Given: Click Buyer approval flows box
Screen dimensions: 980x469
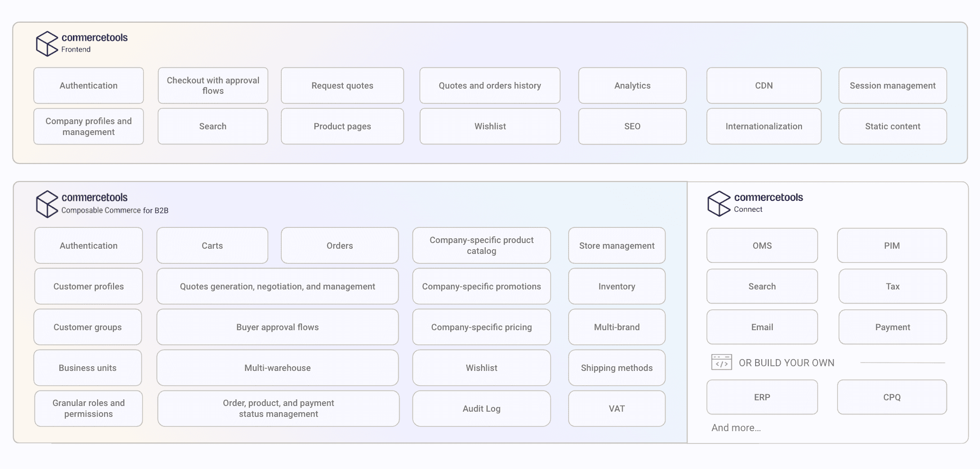Looking at the screenshot, I should [277, 327].
